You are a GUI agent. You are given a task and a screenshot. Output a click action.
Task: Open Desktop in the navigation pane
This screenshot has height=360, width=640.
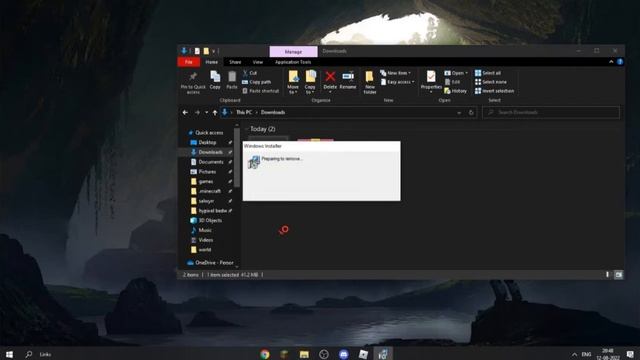[207, 142]
